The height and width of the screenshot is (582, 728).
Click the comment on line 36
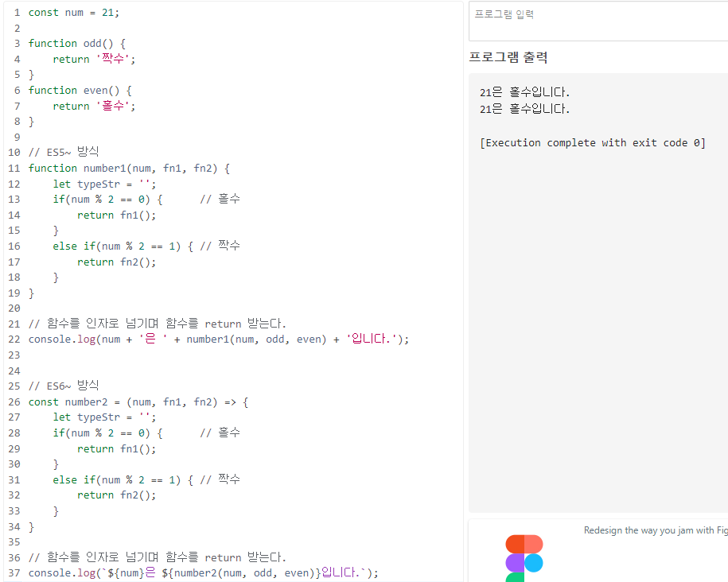pyautogui.click(x=158, y=557)
